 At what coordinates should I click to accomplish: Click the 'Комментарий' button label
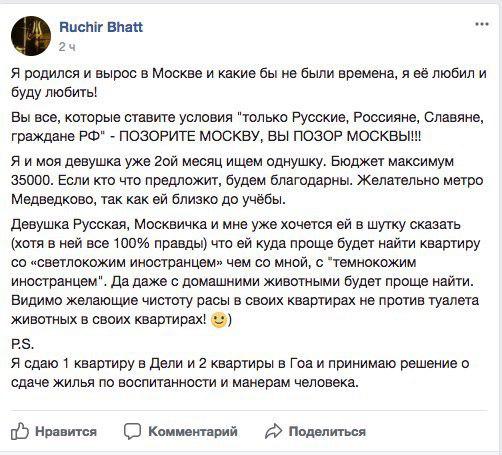193,432
